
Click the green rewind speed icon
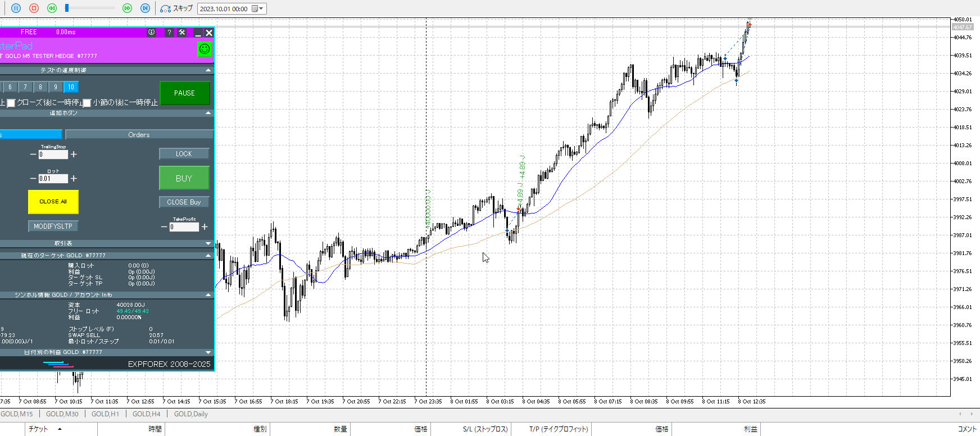[x=52, y=8]
